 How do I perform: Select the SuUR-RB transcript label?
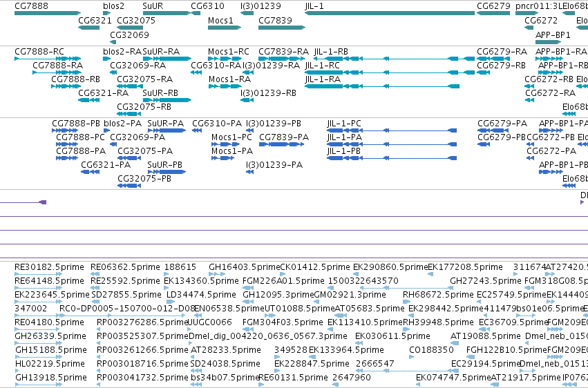160,93
